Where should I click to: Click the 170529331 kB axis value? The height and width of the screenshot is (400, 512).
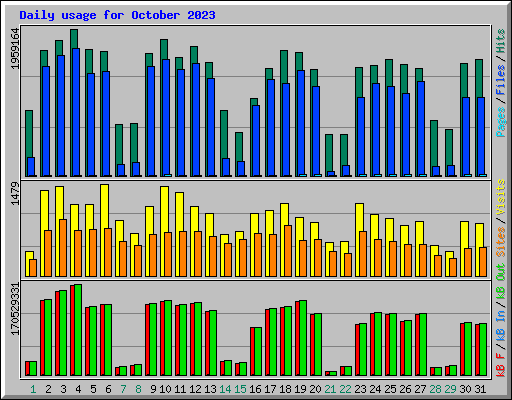[15, 309]
